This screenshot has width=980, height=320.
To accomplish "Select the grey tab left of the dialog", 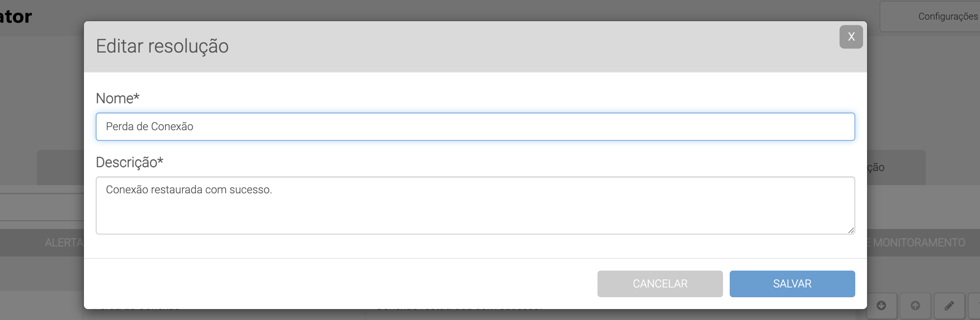I will [60, 167].
